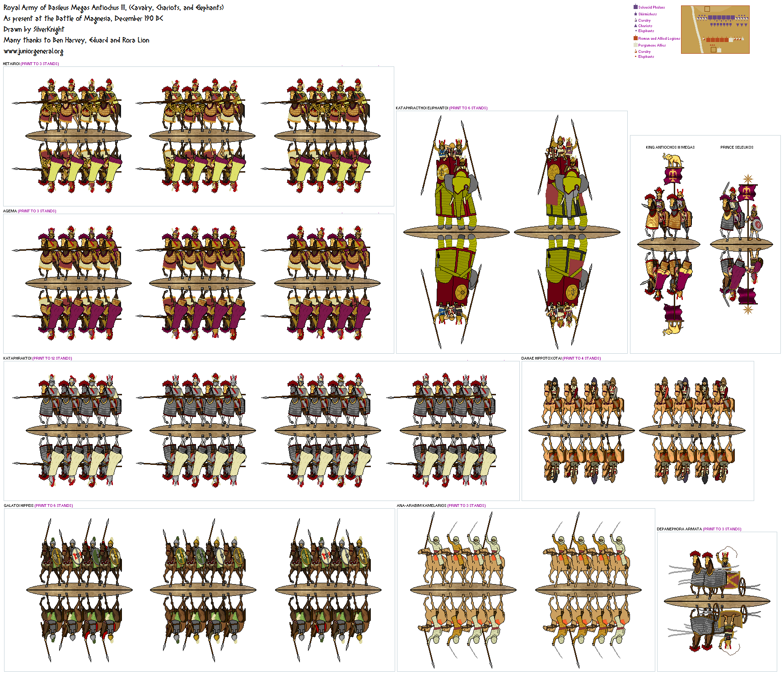Select the Pergamene Allies legend icon
The image size is (784, 674).
pos(635,44)
